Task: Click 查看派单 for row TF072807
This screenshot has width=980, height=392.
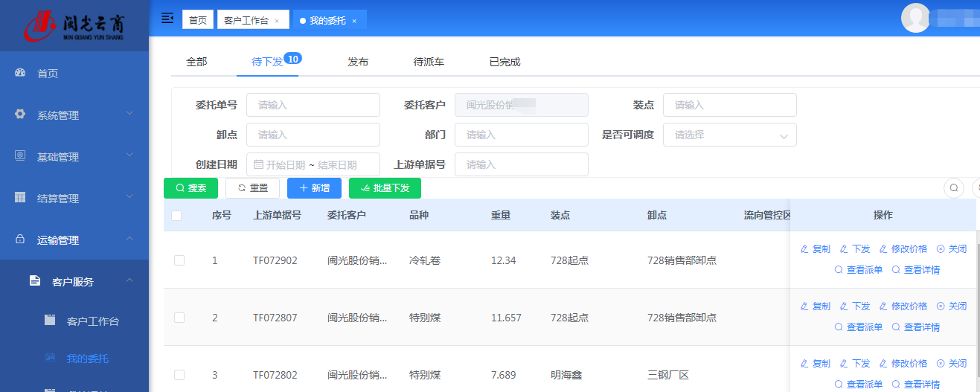Action: 858,327
